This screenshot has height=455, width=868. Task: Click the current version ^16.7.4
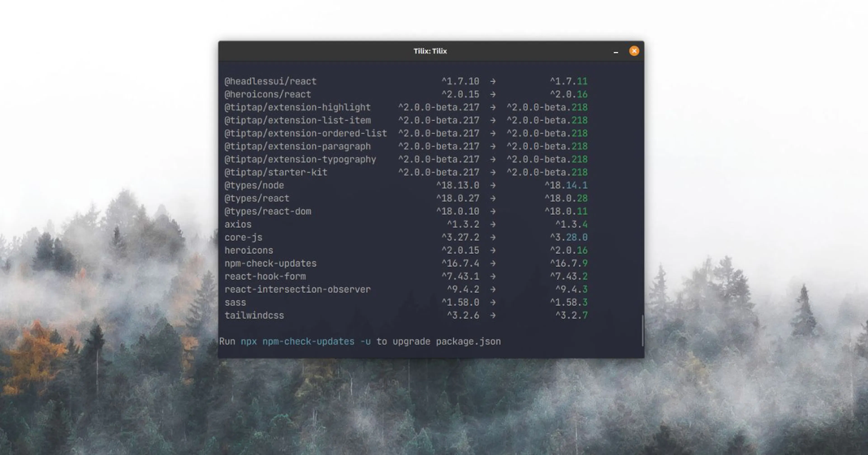(x=460, y=264)
